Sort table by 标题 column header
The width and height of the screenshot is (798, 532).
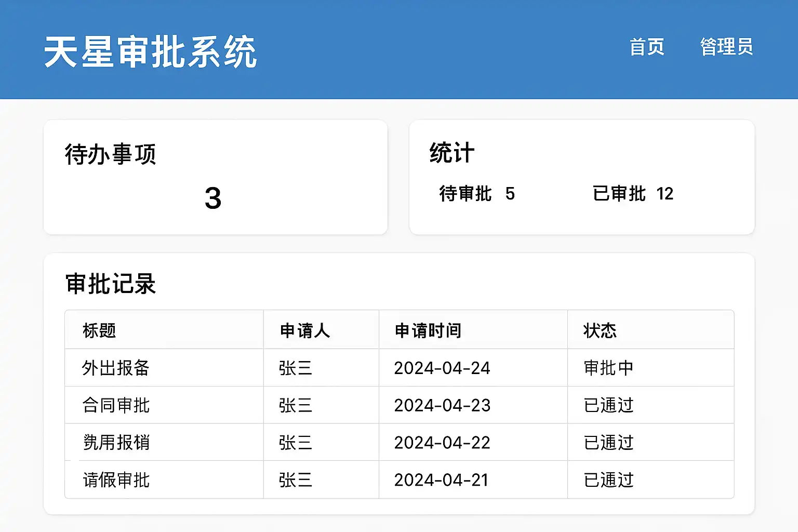click(99, 330)
